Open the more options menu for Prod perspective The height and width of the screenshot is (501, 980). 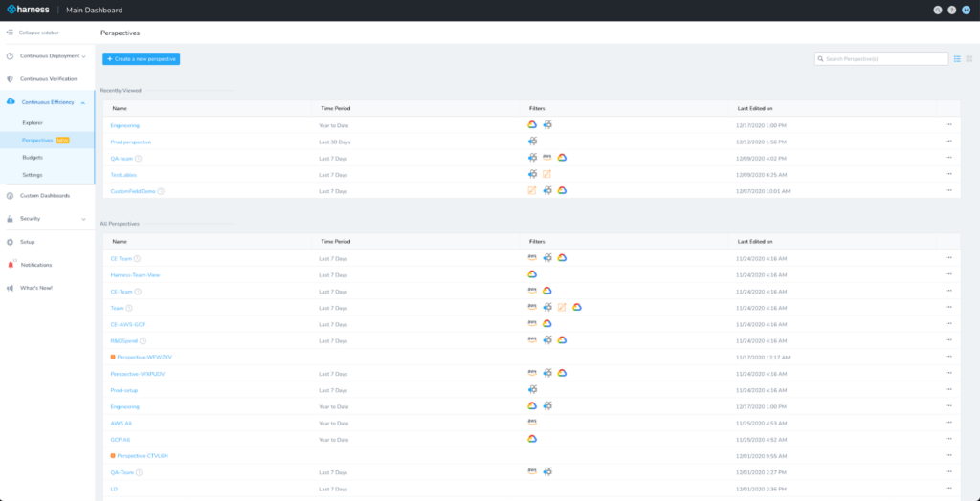(948, 142)
